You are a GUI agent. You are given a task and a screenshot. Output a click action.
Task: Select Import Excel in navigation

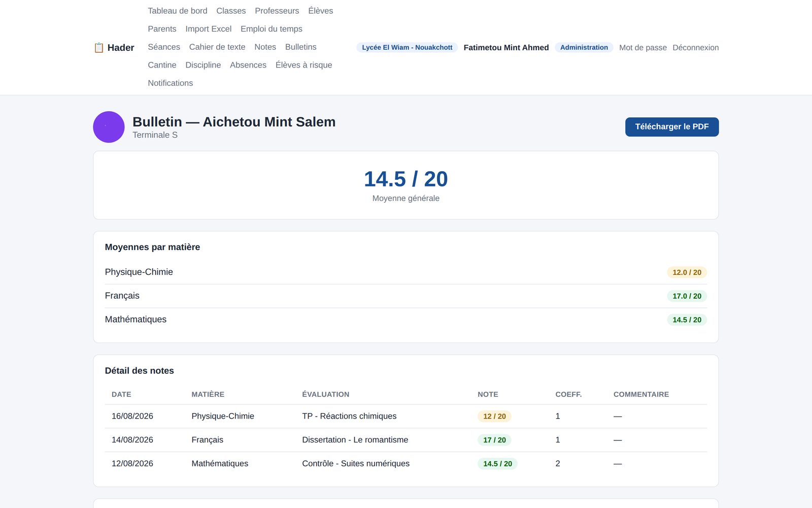coord(209,29)
